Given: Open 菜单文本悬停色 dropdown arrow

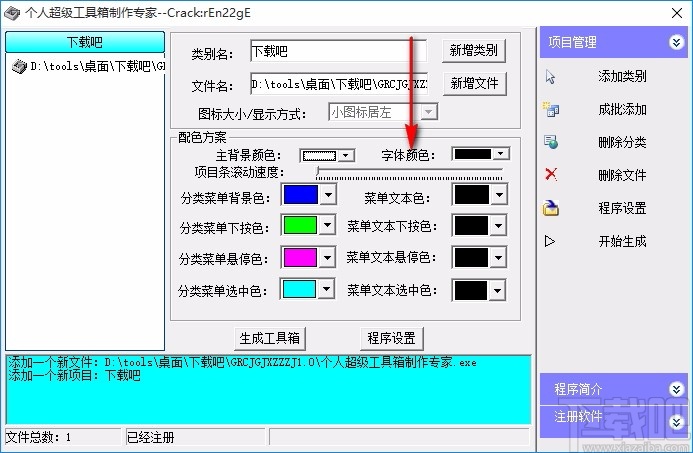Looking at the screenshot, I should coord(499,258).
